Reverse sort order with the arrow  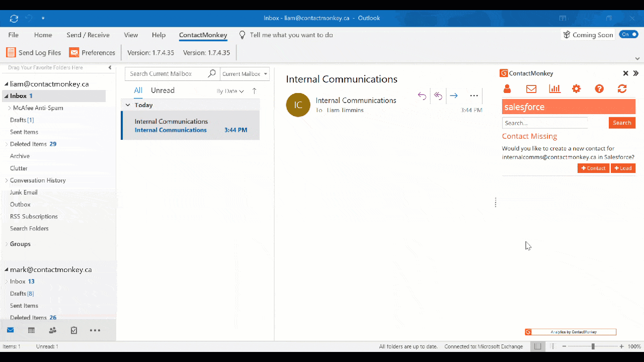[255, 91]
